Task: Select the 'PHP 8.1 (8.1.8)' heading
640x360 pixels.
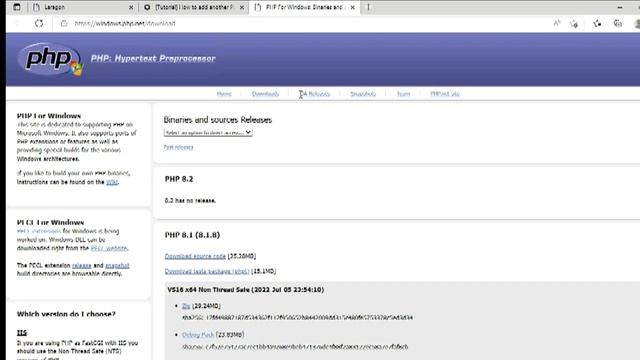Action: (192, 235)
